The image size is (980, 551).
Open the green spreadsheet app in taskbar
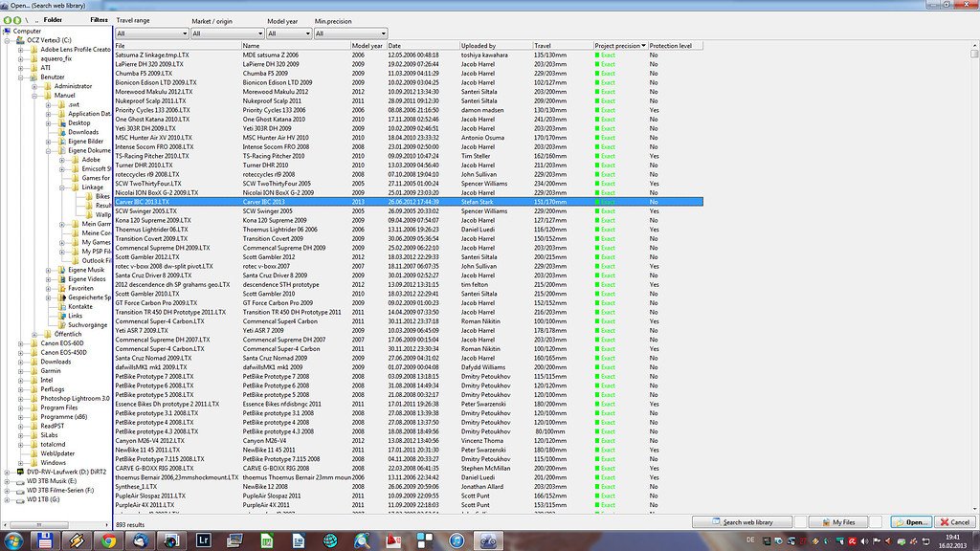(267, 540)
